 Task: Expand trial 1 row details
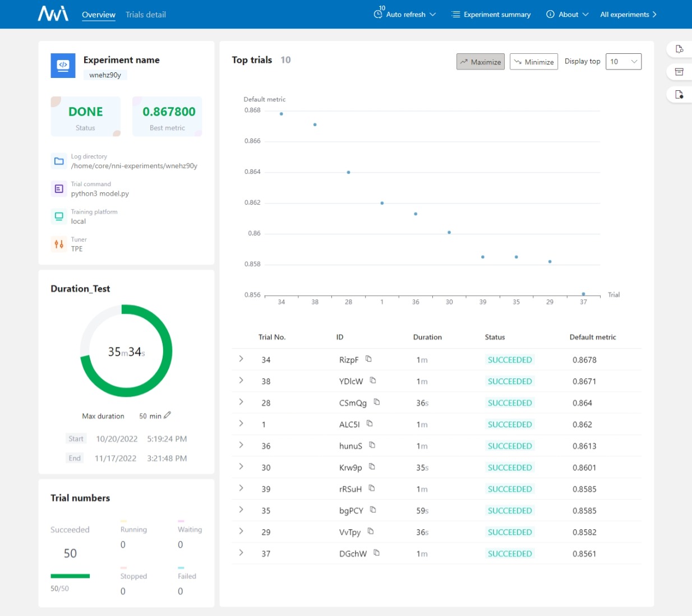tap(241, 424)
